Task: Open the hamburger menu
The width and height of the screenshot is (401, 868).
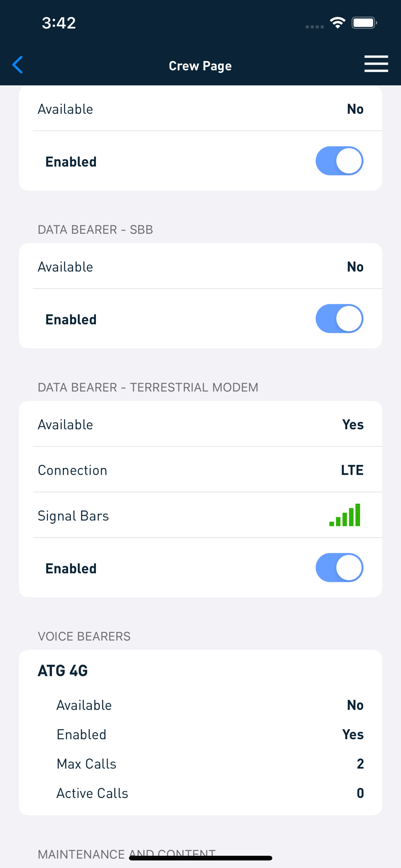Action: tap(376, 64)
